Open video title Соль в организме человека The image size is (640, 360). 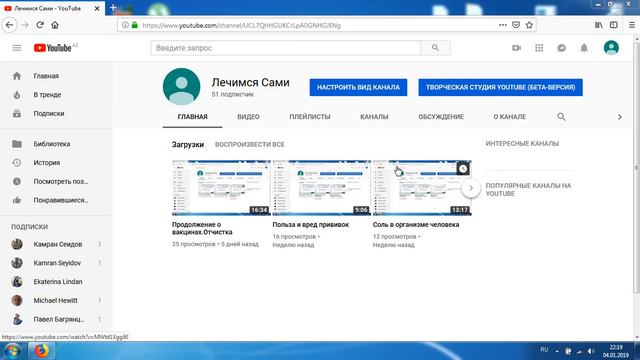[x=416, y=224]
